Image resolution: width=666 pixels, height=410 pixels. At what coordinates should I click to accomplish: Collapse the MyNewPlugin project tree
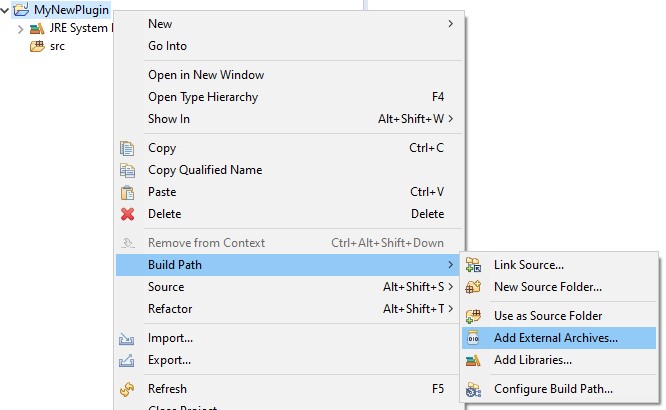pyautogui.click(x=6, y=10)
